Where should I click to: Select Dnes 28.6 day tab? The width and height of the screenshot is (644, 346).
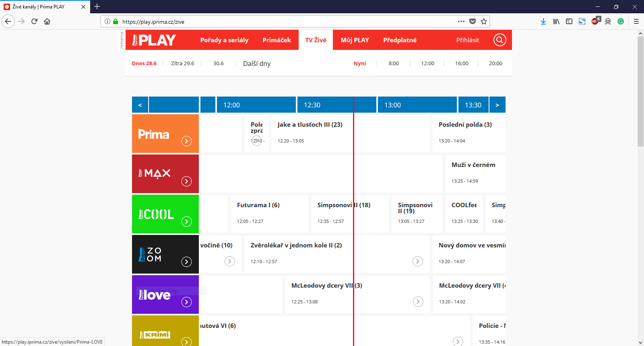(144, 63)
